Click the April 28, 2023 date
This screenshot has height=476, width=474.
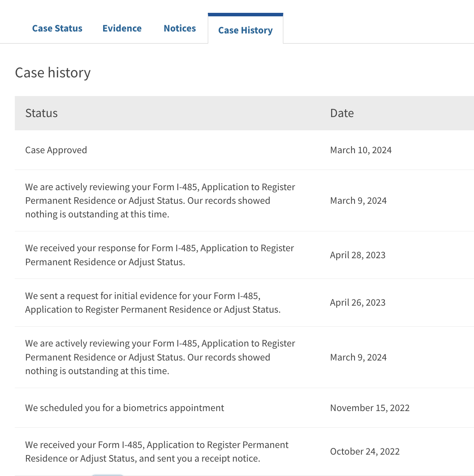[358, 255]
